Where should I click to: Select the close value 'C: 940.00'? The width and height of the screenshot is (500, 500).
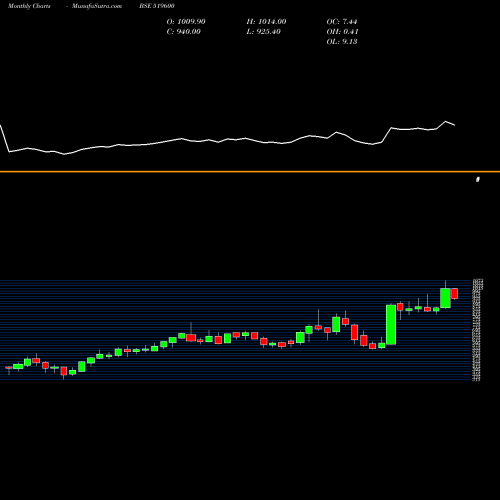click(x=184, y=32)
